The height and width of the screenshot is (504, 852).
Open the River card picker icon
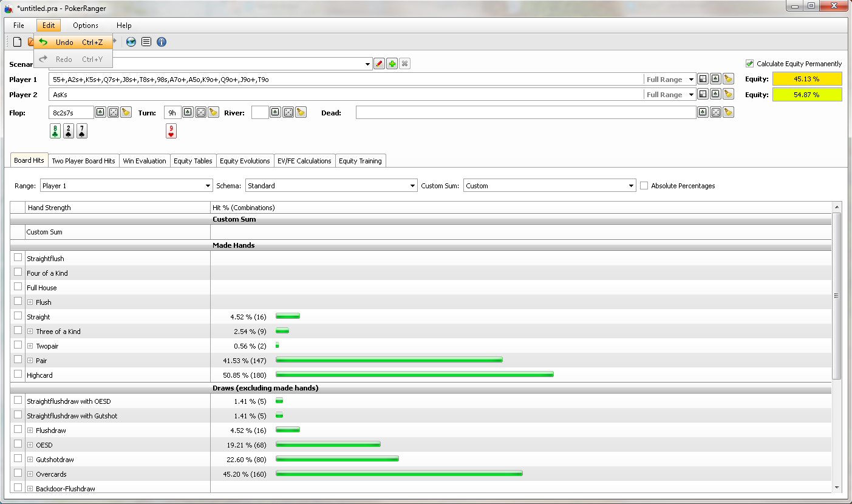click(x=276, y=112)
